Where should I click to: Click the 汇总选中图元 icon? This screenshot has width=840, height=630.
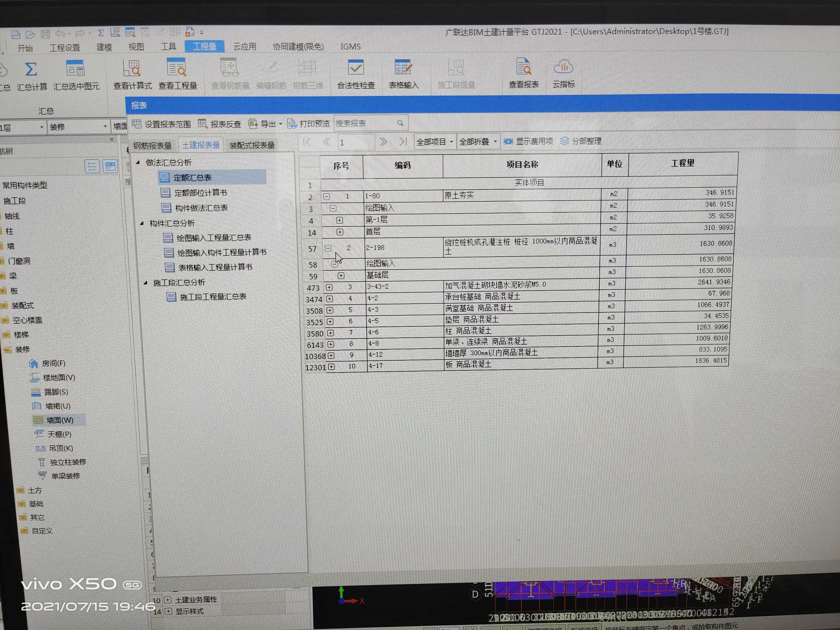pos(76,69)
